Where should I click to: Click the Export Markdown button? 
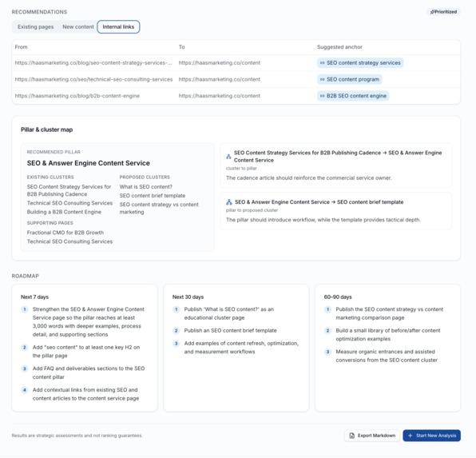click(372, 436)
